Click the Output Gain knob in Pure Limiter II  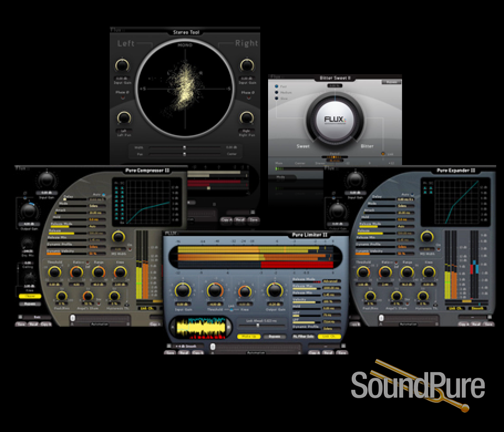(x=275, y=291)
